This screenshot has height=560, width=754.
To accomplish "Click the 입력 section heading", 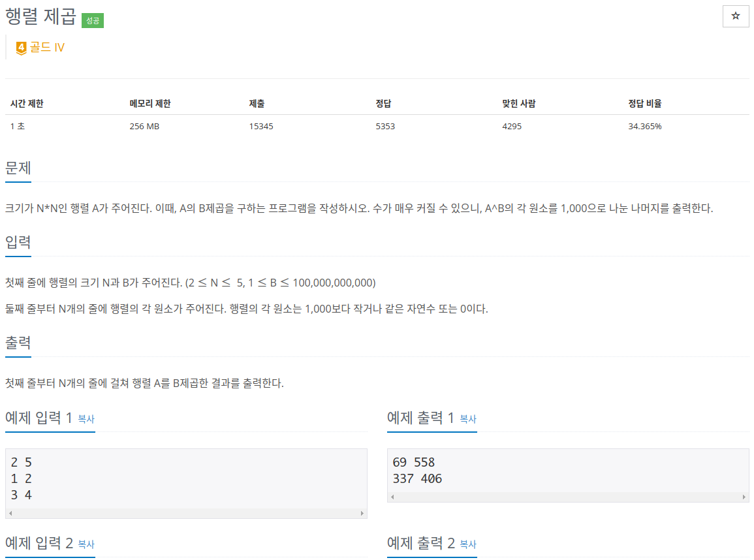I will click(x=18, y=242).
